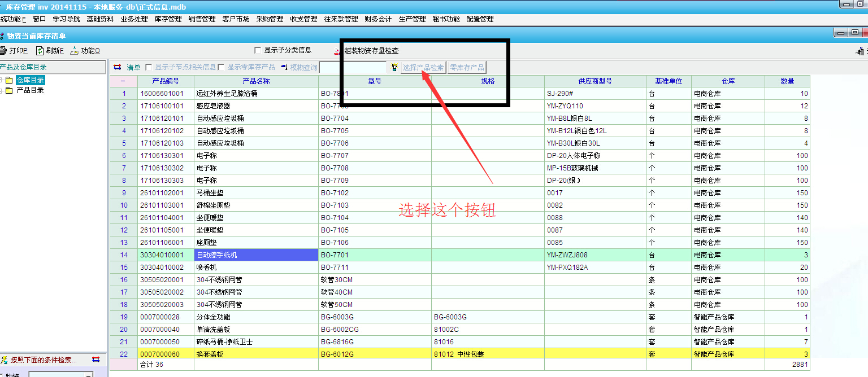
Task: Expand the 产品目录 tree node
Action: pos(2,90)
